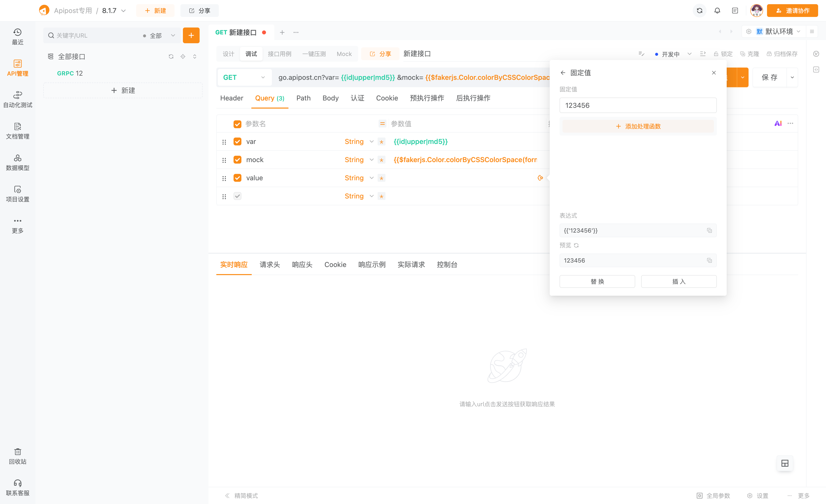
Task: Click the 固定值 input field
Action: tap(638, 105)
